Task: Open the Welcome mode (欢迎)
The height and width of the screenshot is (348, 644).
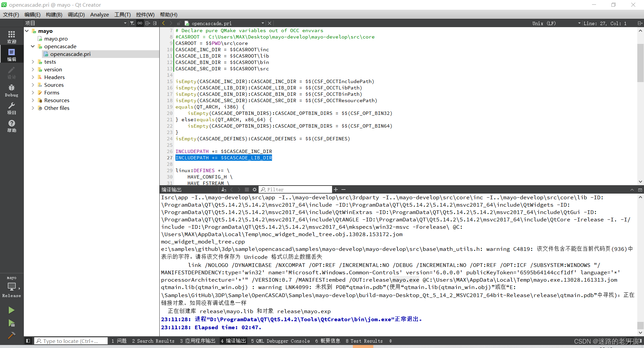Action: pos(11,36)
